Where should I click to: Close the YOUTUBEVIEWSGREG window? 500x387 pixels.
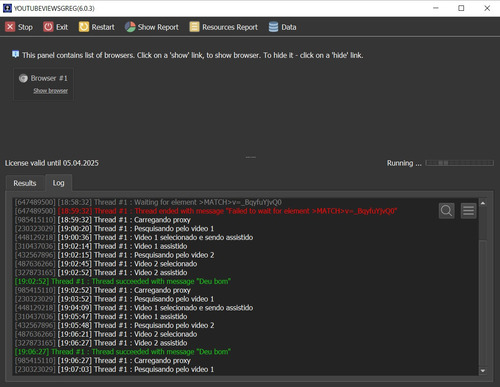pyautogui.click(x=487, y=8)
